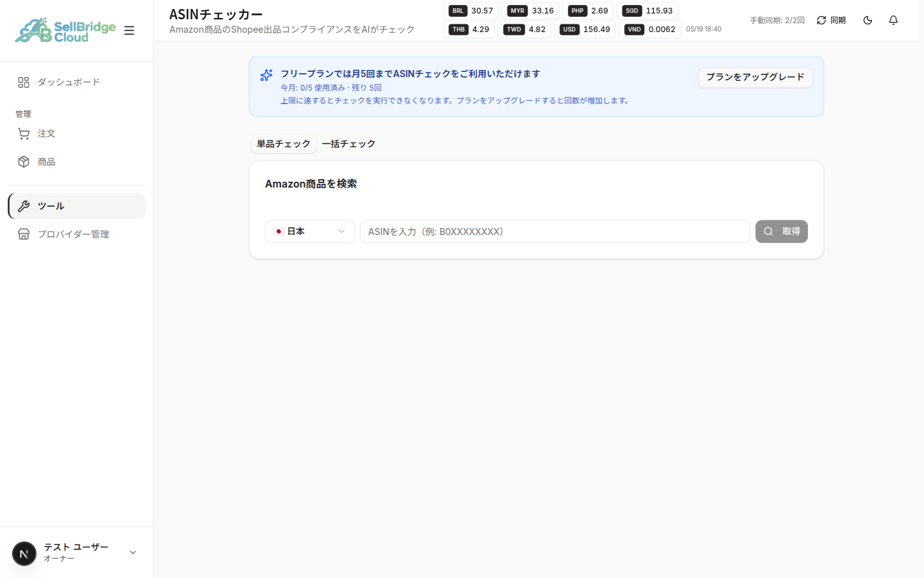Select the 単品チェック tab
924x578 pixels.
(284, 144)
